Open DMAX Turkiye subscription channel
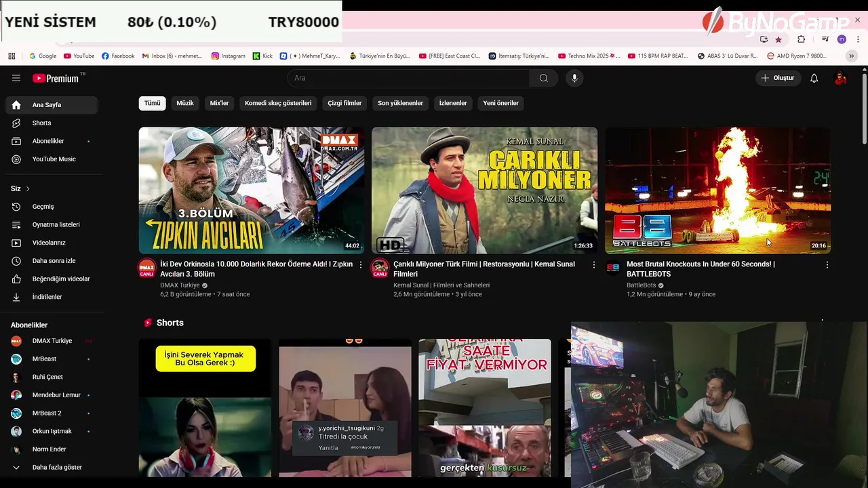This screenshot has width=868, height=488. point(52,341)
